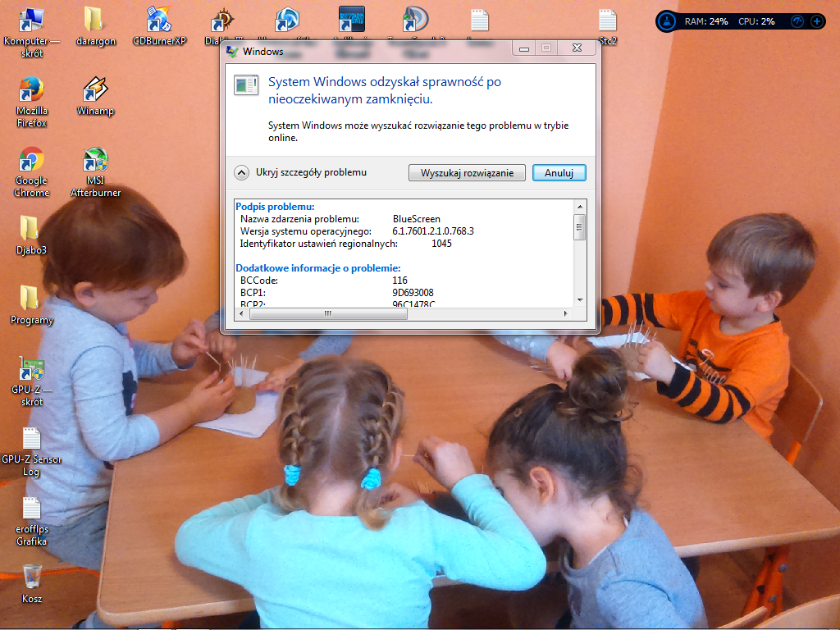The image size is (840, 630).
Task: Launch Winamp from the desktop
Action: tap(95, 97)
